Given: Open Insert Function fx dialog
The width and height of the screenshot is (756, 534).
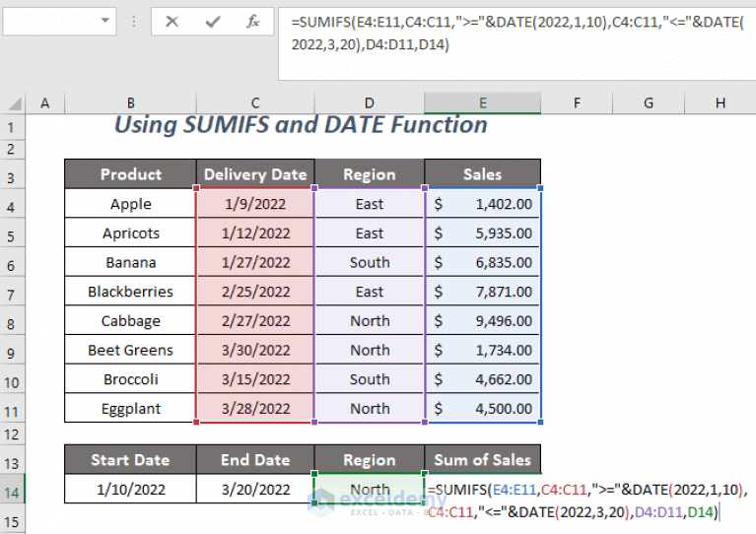Looking at the screenshot, I should click(x=252, y=22).
